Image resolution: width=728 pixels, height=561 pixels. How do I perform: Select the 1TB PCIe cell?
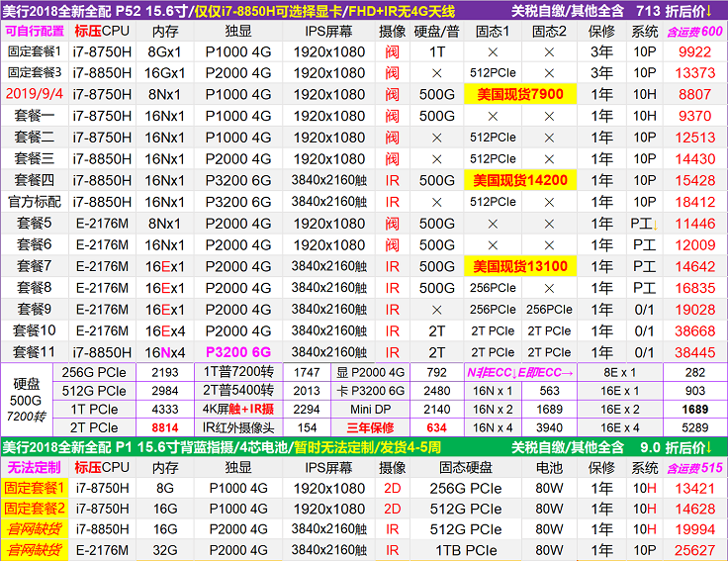coord(466,551)
